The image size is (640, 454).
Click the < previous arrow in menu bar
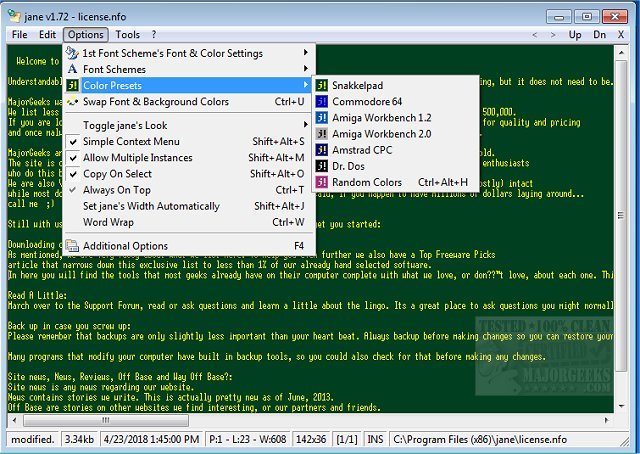coord(534,35)
